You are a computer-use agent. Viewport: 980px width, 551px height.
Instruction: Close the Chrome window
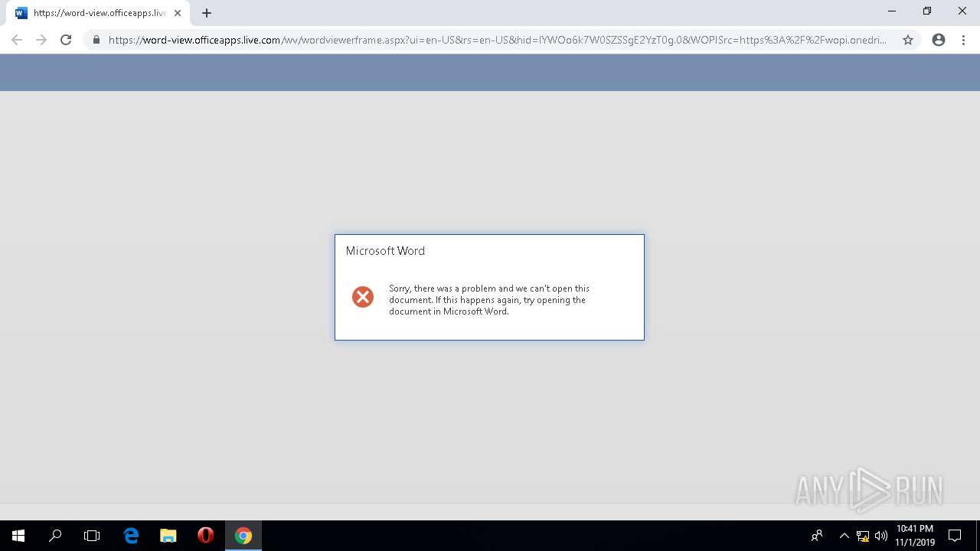pyautogui.click(x=962, y=11)
